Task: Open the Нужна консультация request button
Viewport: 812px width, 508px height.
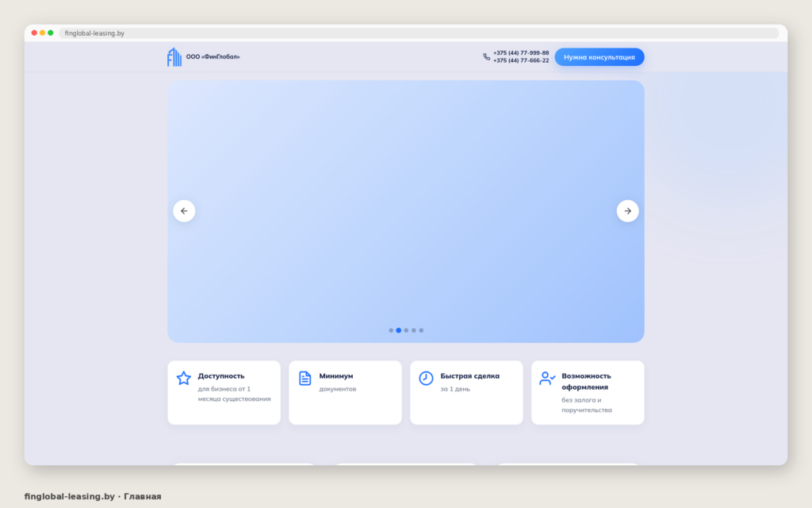Action: click(x=599, y=57)
